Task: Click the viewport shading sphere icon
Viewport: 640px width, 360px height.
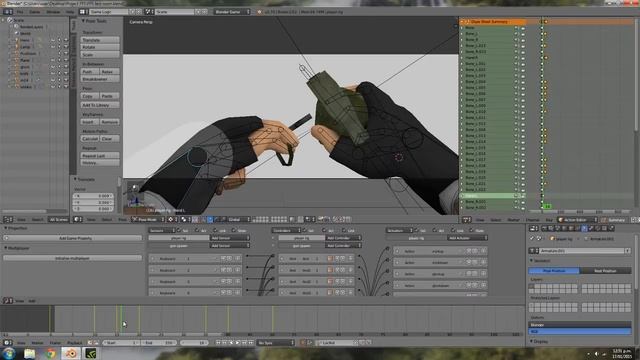Action: 171,220
